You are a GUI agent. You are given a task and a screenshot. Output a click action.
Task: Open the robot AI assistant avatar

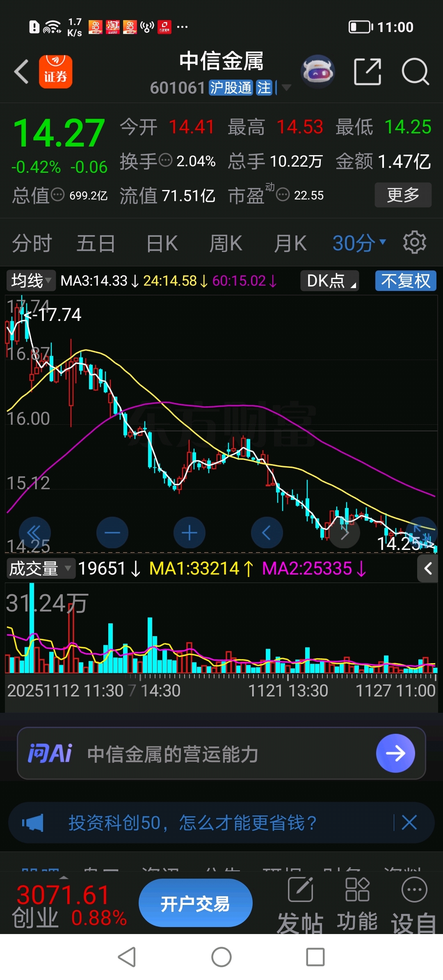(317, 71)
